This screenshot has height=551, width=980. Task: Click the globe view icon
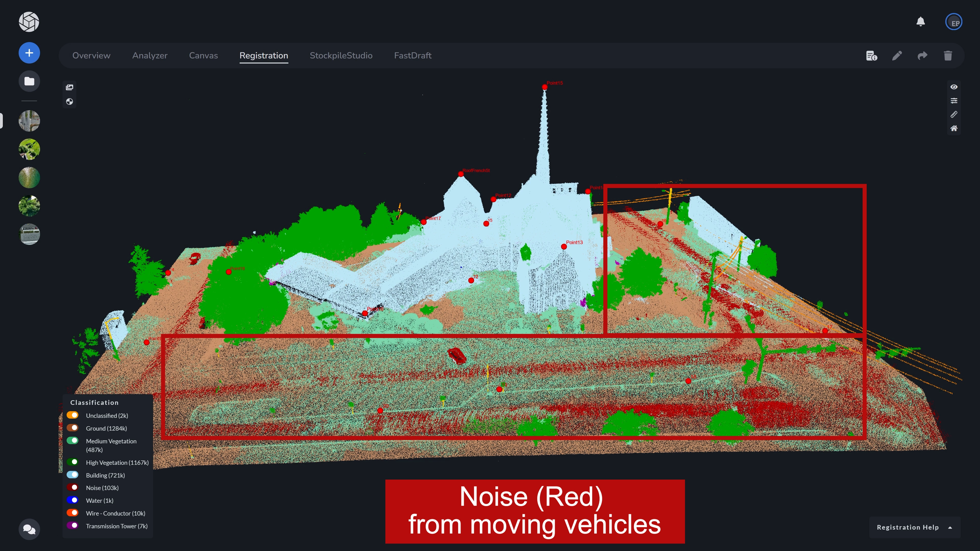coord(70,102)
